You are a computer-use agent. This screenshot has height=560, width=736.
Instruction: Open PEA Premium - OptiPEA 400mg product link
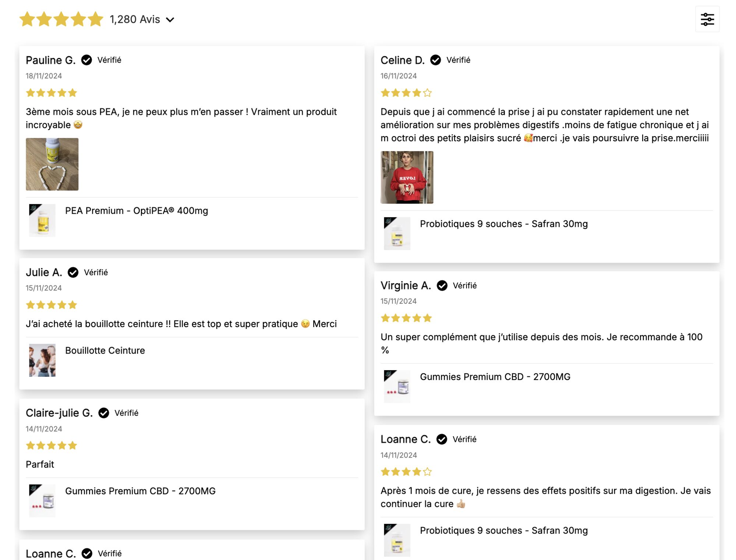click(x=137, y=211)
